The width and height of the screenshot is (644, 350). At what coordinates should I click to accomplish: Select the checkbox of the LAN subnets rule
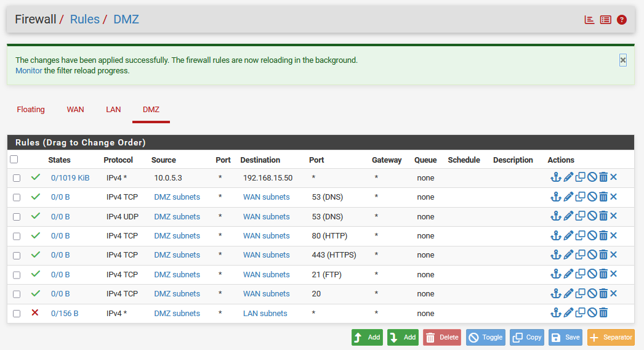pyautogui.click(x=17, y=314)
